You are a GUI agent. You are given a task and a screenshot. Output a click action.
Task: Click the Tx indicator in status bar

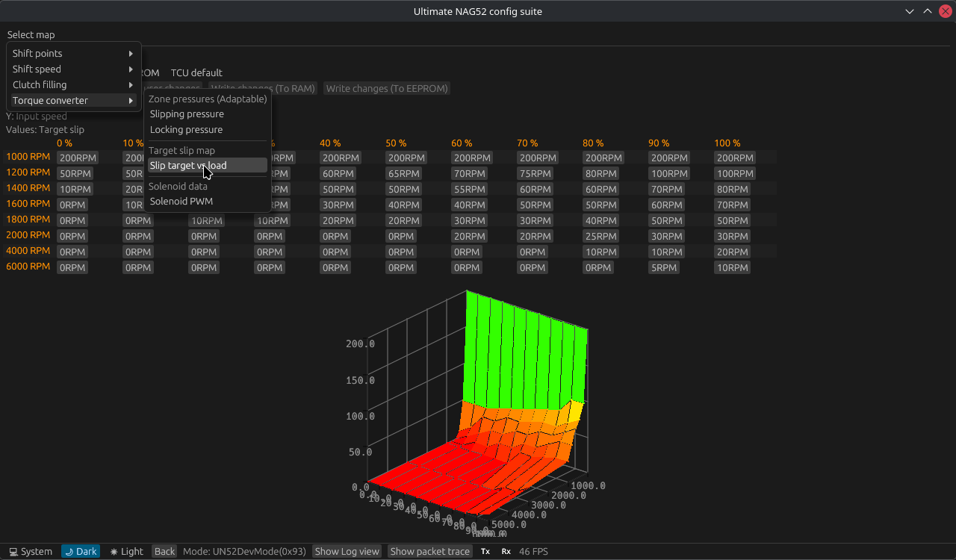click(485, 552)
